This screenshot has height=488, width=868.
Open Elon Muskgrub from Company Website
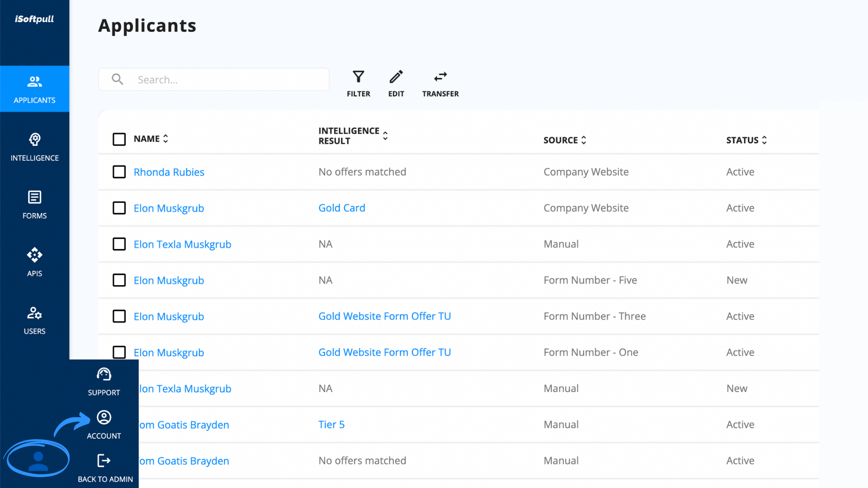point(169,208)
